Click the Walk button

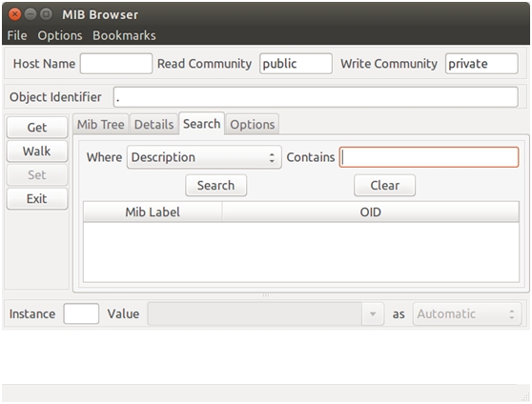tap(37, 151)
